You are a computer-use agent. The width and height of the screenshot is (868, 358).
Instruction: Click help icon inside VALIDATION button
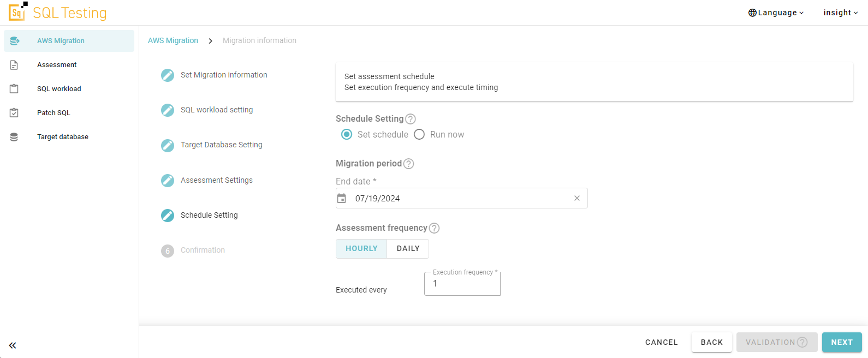(802, 342)
